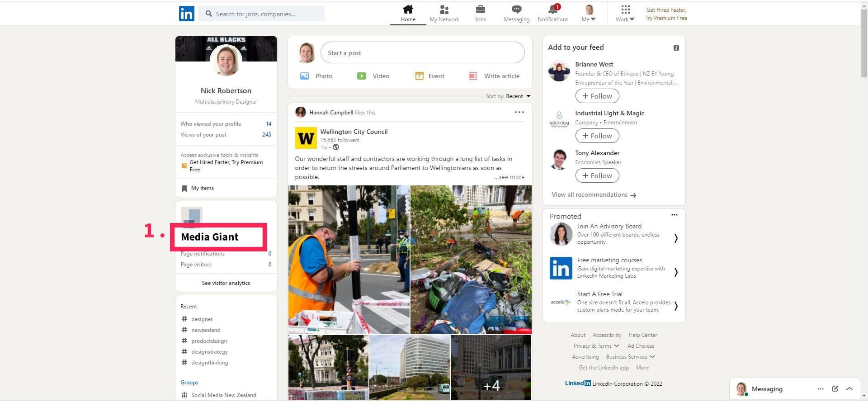Click Page notifications row
This screenshot has height=402, width=868.
226,254
